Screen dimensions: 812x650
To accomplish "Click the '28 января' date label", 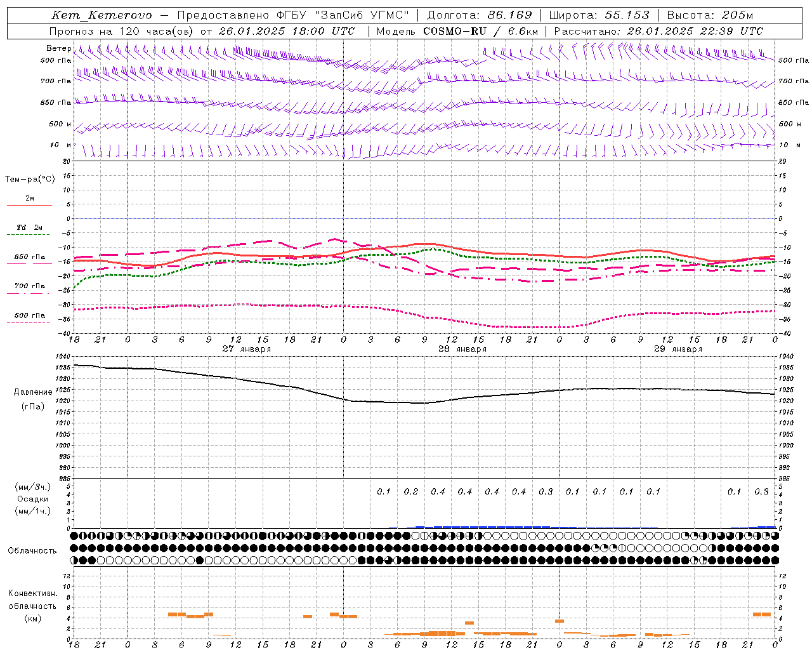I will coord(462,349).
